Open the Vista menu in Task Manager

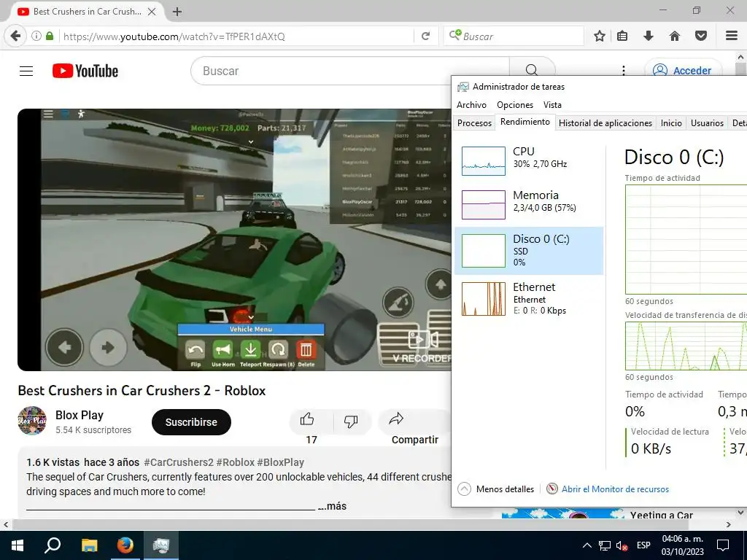pos(553,105)
